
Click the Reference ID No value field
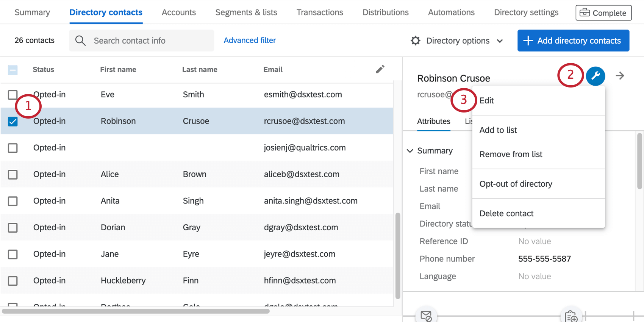(x=535, y=241)
